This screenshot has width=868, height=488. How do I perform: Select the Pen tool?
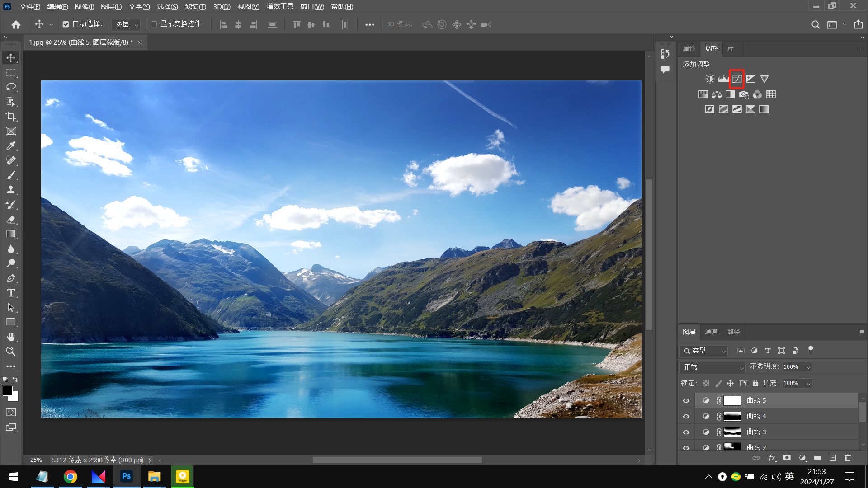pos(11,278)
